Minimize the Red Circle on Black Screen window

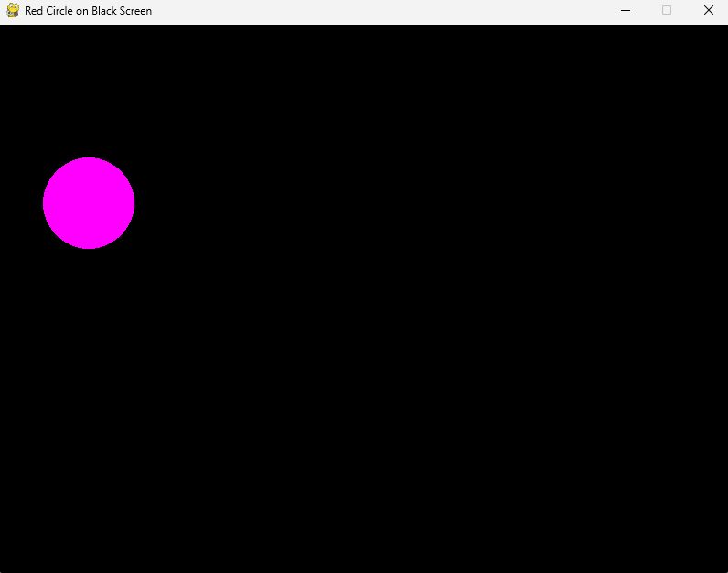[x=626, y=11]
